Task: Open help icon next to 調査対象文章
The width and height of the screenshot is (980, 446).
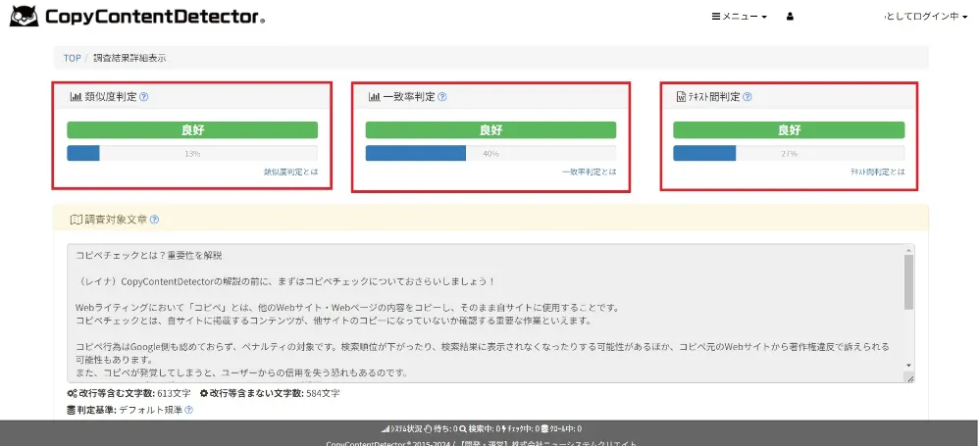Action: pos(154,220)
